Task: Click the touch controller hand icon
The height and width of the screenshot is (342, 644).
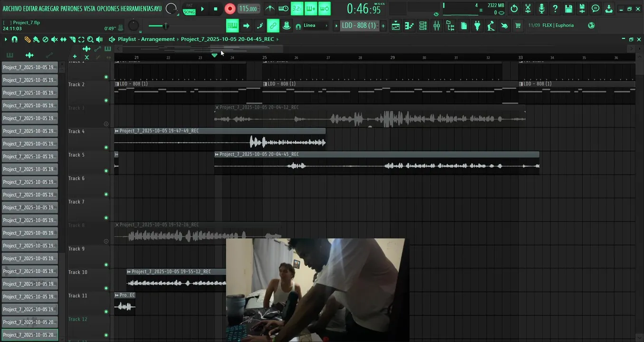Action: (x=504, y=26)
